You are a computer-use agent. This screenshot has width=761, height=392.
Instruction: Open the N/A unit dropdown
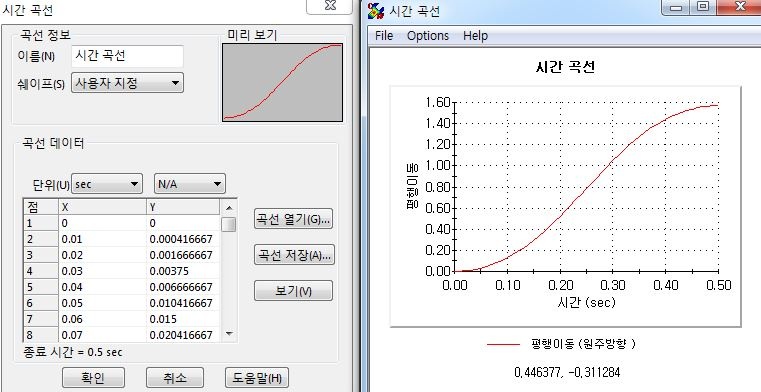tap(189, 184)
